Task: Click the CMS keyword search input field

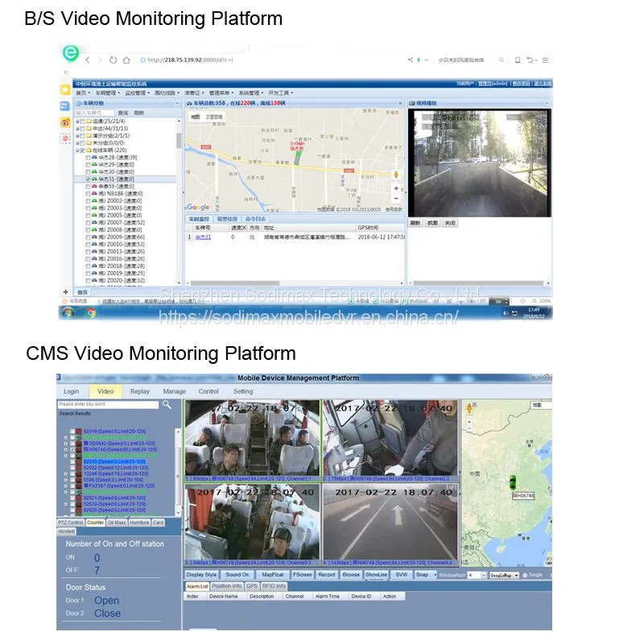Action: point(108,405)
